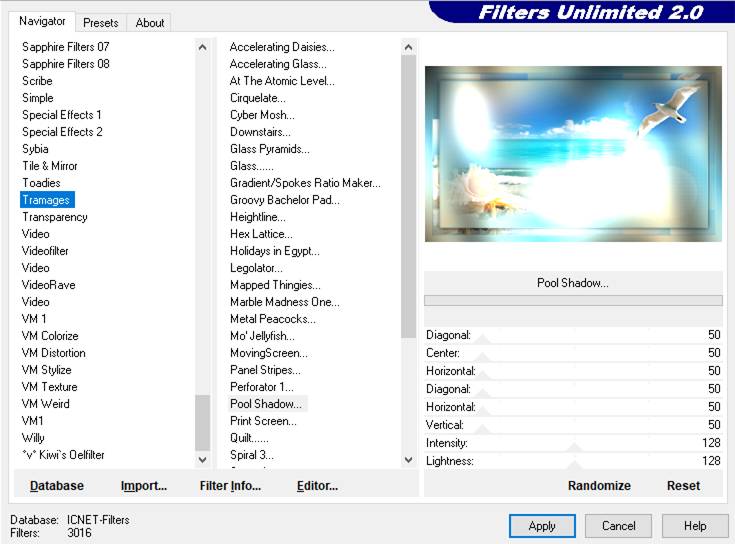Screen dimensions: 735x544
Task: Open the filter Editor...
Action: 317,486
